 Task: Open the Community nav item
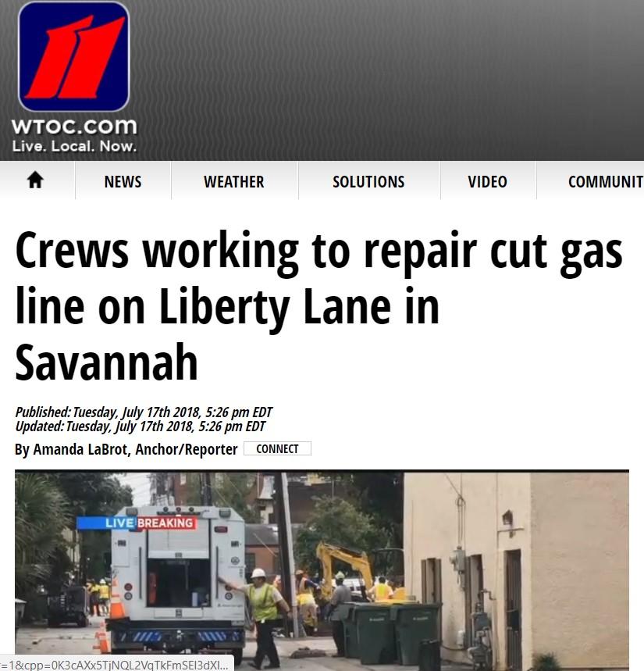click(606, 182)
